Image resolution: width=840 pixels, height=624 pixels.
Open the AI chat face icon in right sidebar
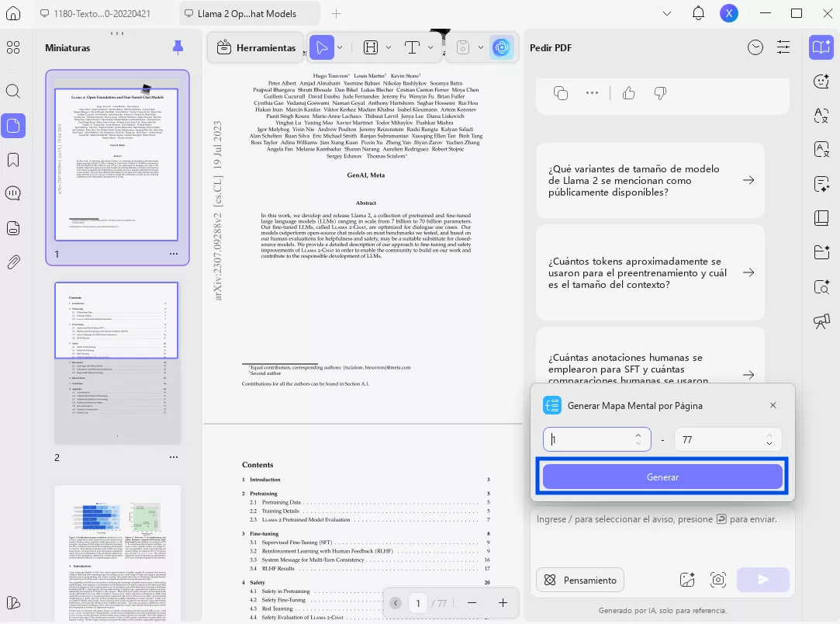tap(821, 81)
